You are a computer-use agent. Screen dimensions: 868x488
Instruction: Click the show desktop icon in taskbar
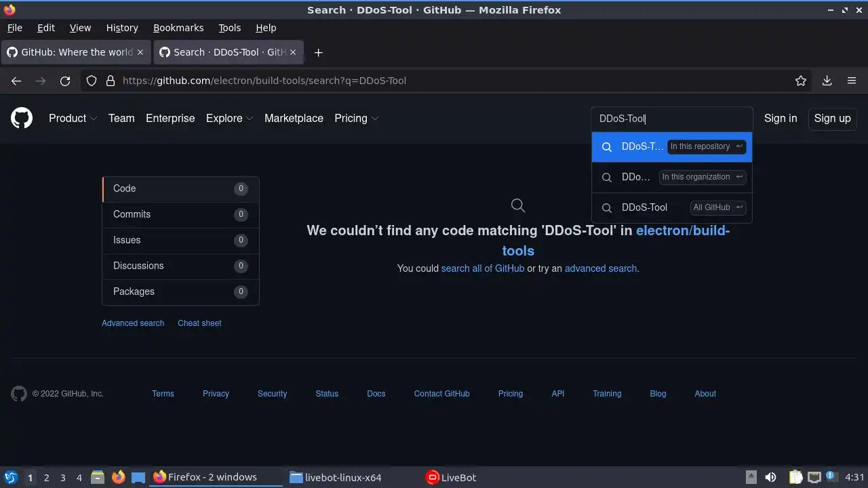(138, 477)
